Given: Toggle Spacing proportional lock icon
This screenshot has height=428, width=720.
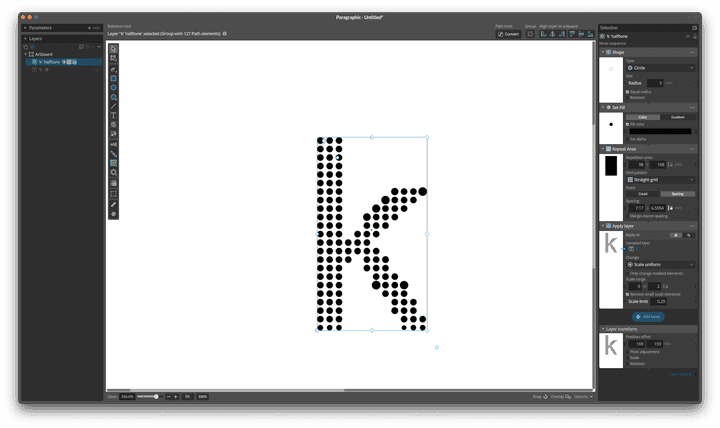Looking at the screenshot, I should [670, 208].
